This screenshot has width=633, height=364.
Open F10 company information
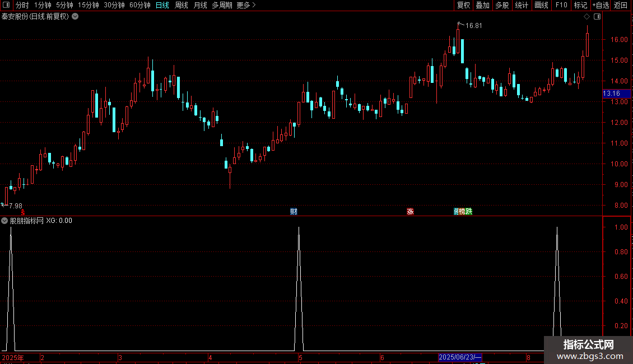[x=561, y=5]
